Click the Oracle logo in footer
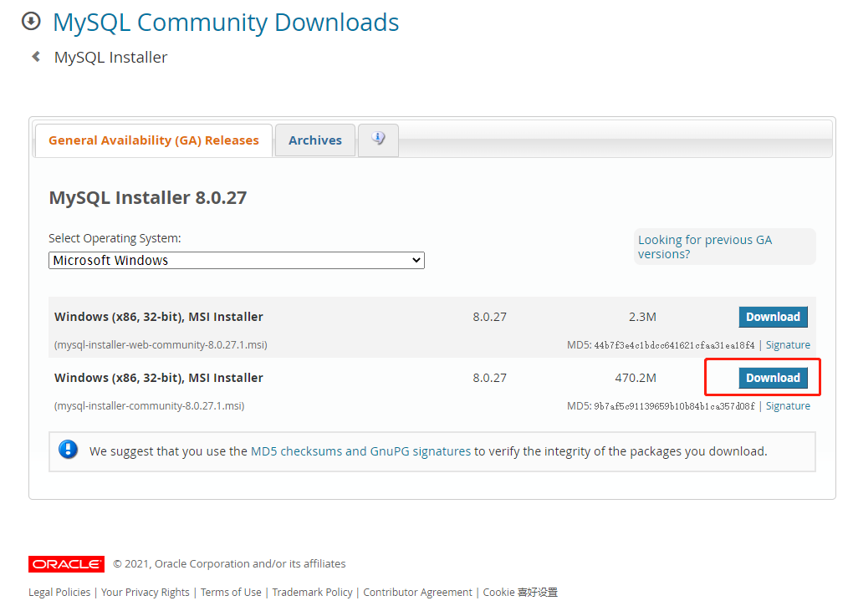Image resolution: width=853 pixels, height=616 pixels. click(x=66, y=564)
